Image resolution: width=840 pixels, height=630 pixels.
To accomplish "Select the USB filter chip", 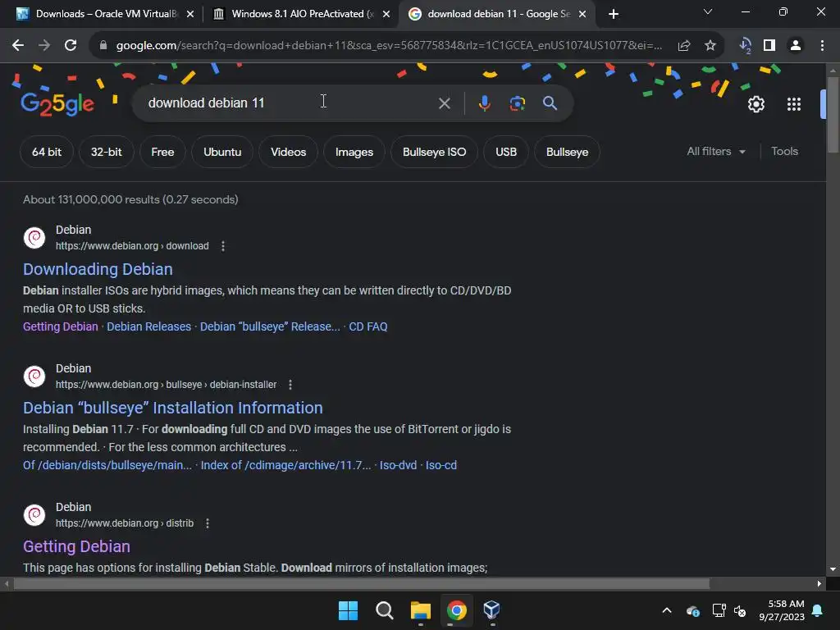I will pos(505,152).
